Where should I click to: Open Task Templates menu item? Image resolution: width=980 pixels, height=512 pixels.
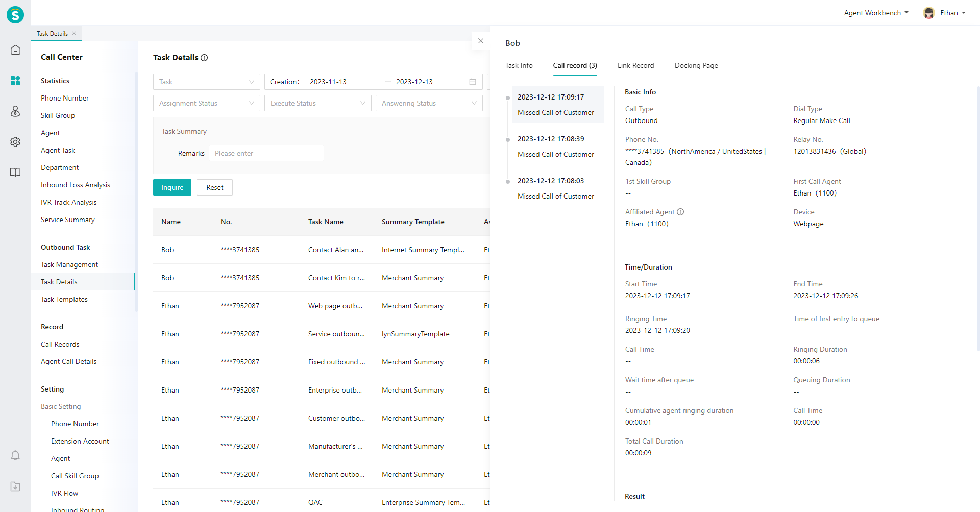click(x=64, y=299)
